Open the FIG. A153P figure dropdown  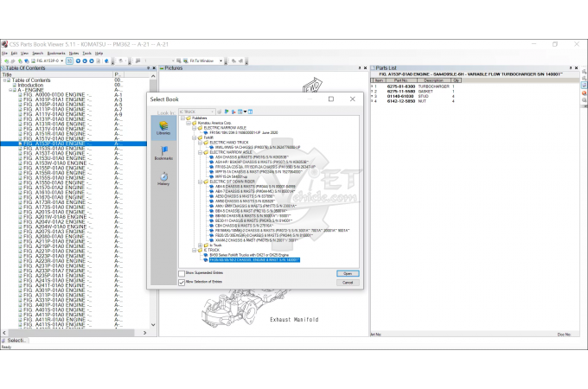[x=62, y=61]
